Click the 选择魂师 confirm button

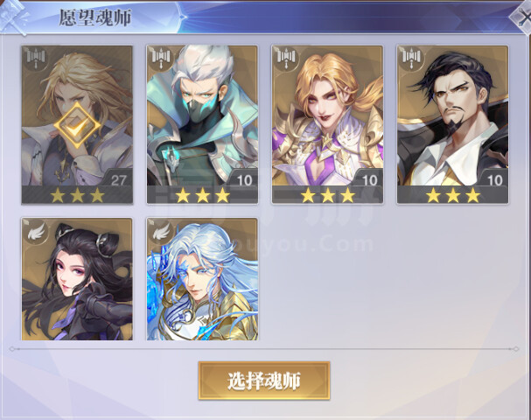pos(264,381)
